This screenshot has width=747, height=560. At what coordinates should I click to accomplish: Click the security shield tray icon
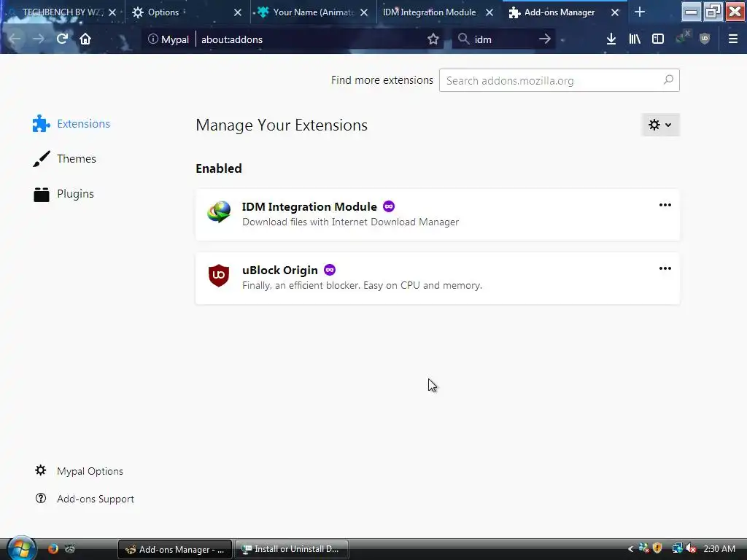click(x=657, y=548)
